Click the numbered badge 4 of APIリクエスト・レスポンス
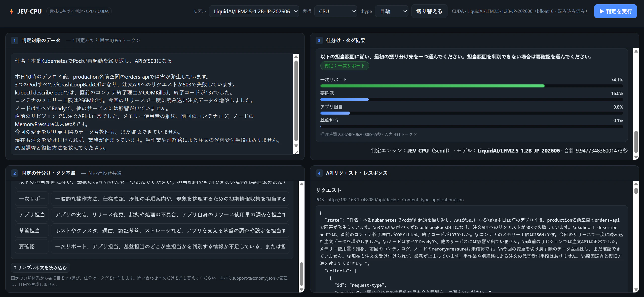Image resolution: width=644 pixels, height=297 pixels. pyautogui.click(x=319, y=173)
